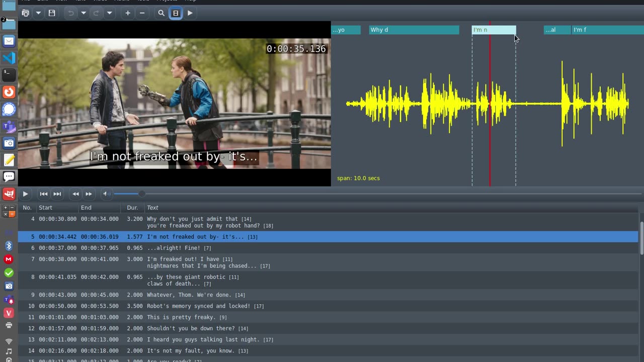Viewport: 644px width, 362px height.
Task: Click the subtitle list vertical scrollbar
Action: click(x=641, y=238)
